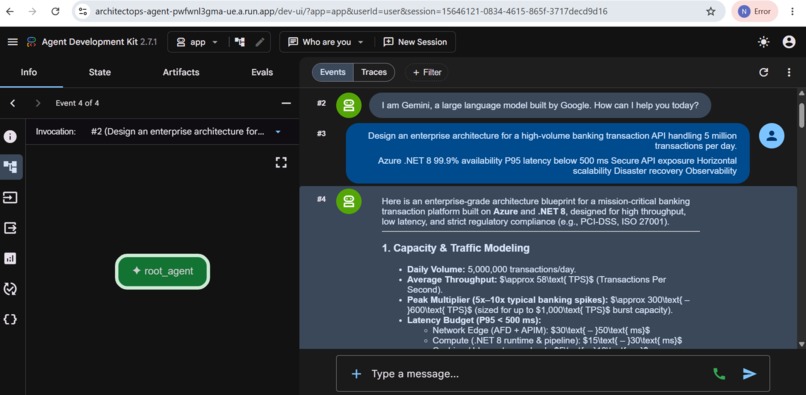Open the response sidebar icon
The width and height of the screenshot is (806, 395).
(x=10, y=228)
